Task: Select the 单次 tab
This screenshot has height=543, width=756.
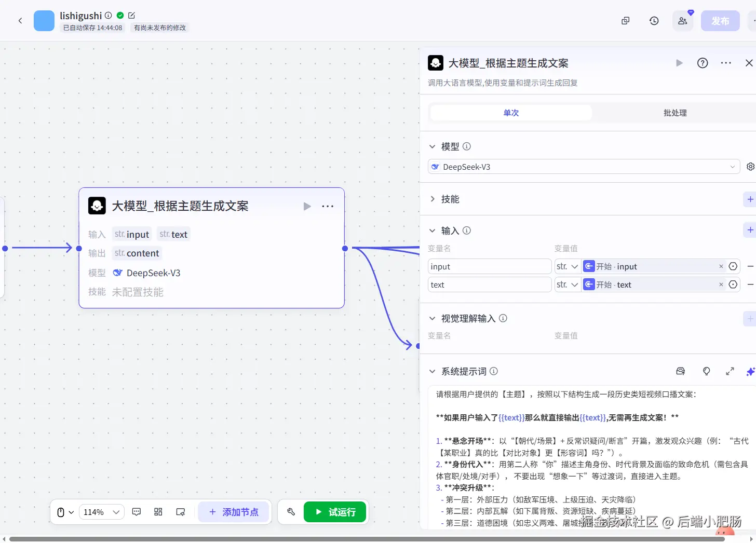Action: pyautogui.click(x=511, y=113)
